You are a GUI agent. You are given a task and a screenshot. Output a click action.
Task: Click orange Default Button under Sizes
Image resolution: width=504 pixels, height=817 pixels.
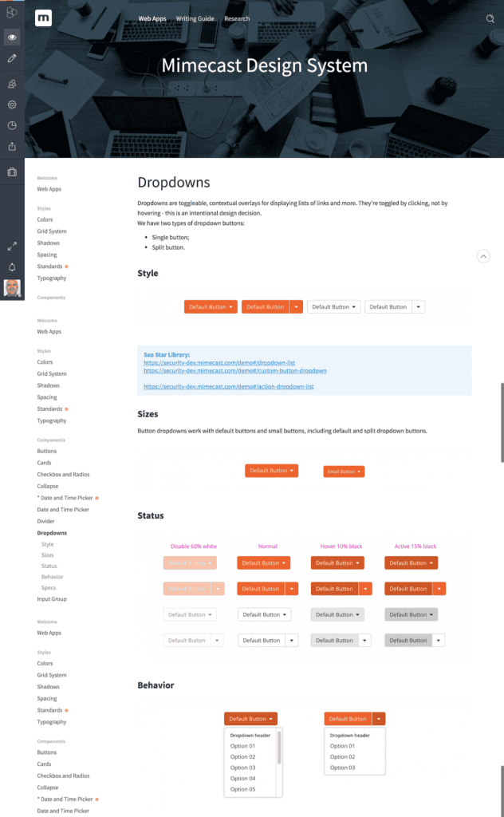click(272, 471)
